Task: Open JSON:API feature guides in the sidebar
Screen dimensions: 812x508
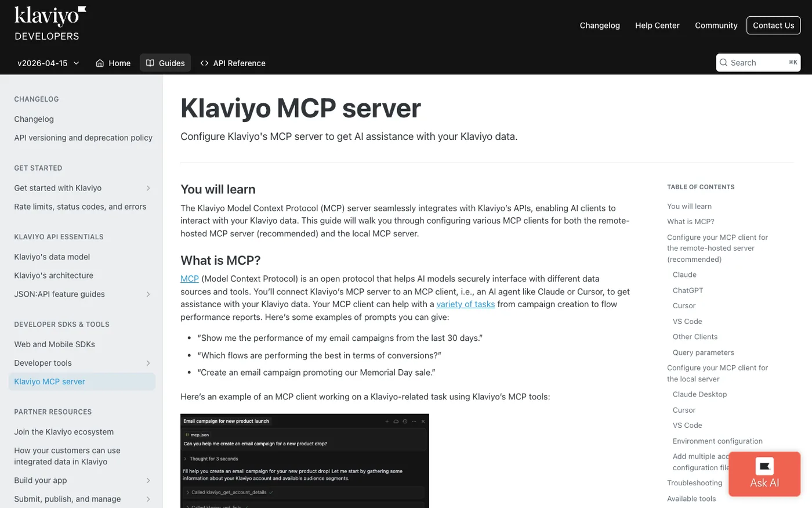Action: (x=60, y=294)
